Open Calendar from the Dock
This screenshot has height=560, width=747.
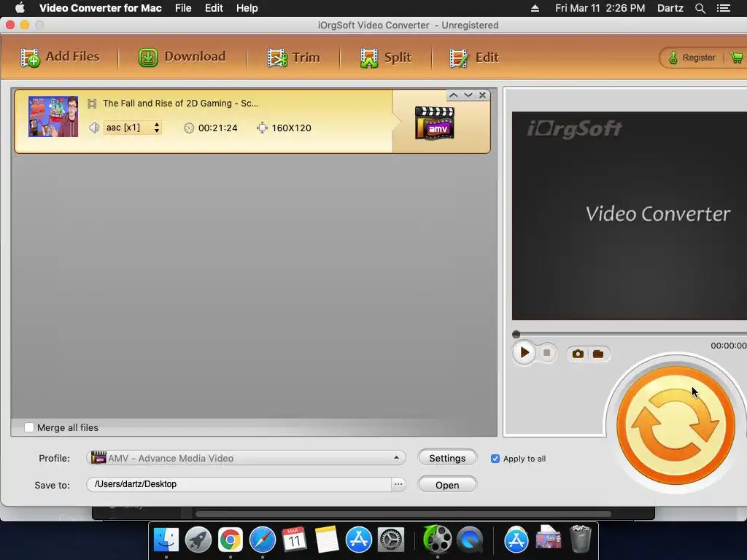pyautogui.click(x=294, y=540)
